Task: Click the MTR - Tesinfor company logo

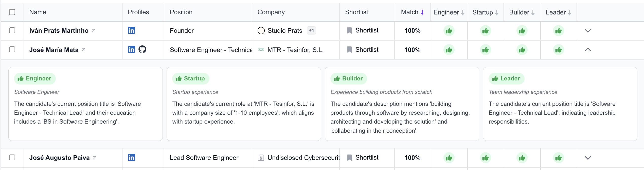Action: point(261,49)
